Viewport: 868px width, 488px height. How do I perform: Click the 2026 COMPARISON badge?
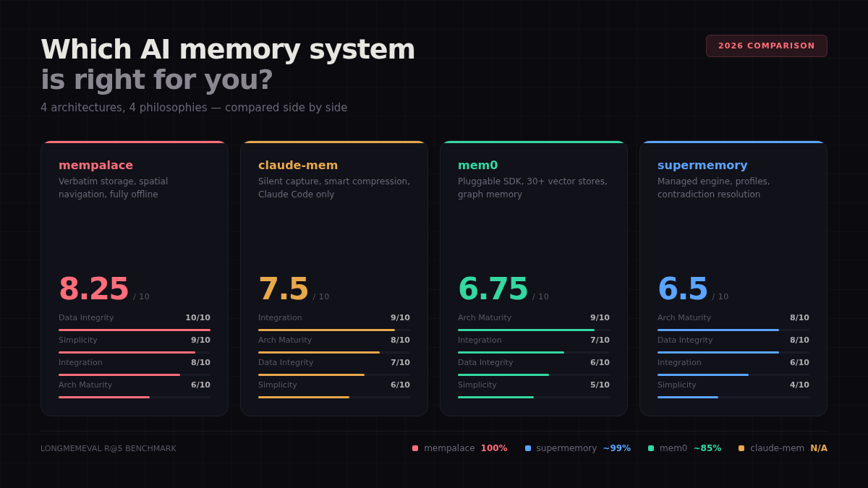(767, 46)
